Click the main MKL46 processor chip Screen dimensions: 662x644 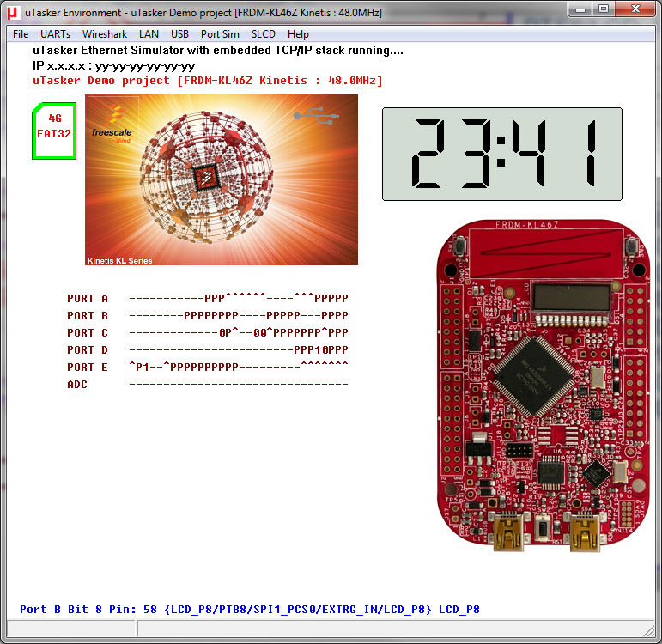[534, 377]
